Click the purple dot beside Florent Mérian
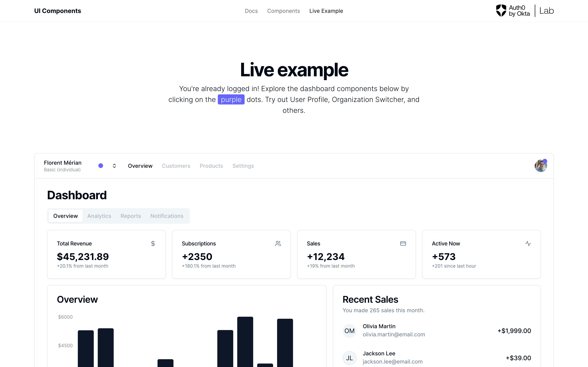The width and height of the screenshot is (588, 367). 101,166
